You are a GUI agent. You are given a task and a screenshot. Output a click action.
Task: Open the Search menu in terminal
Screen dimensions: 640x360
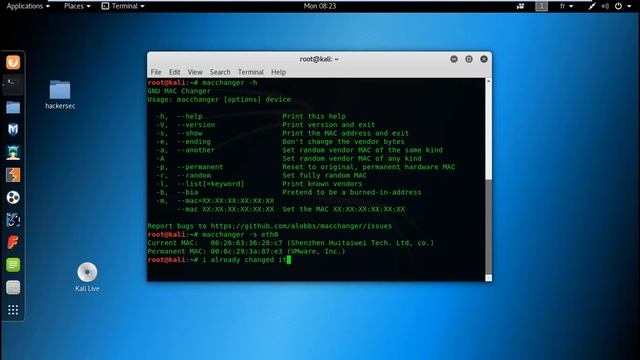220,72
